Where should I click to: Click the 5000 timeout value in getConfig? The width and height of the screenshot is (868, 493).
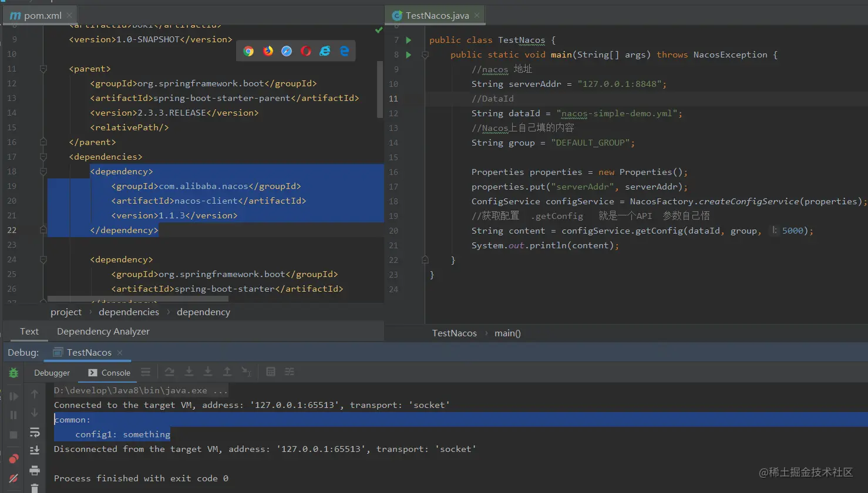[x=792, y=231]
